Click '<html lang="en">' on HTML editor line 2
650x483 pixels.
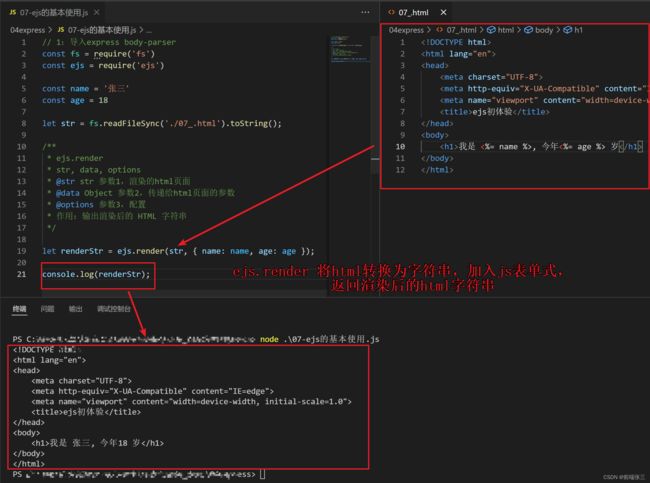458,54
